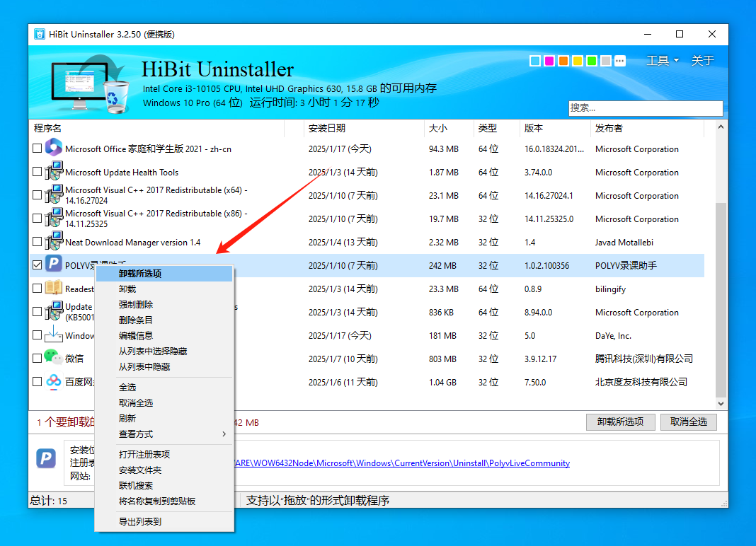The height and width of the screenshot is (546, 756).
Task: Click inside the 搜索 search field
Action: click(x=645, y=108)
